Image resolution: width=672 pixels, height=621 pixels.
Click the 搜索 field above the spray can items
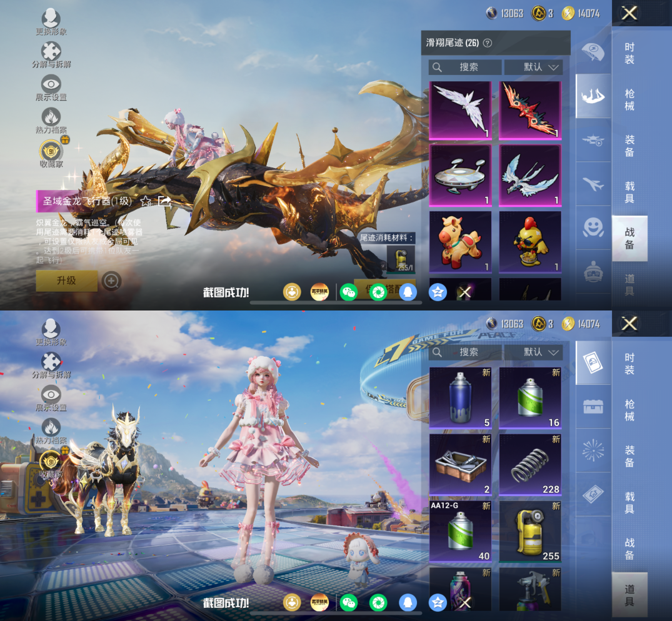pyautogui.click(x=465, y=352)
